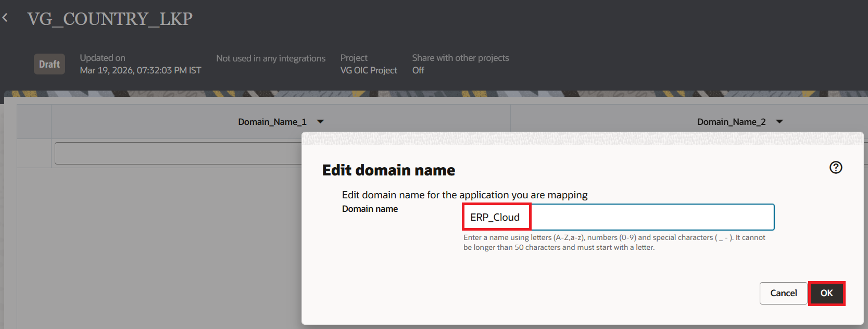
Task: Select the Domain_Name_1 column header label
Action: coord(272,122)
